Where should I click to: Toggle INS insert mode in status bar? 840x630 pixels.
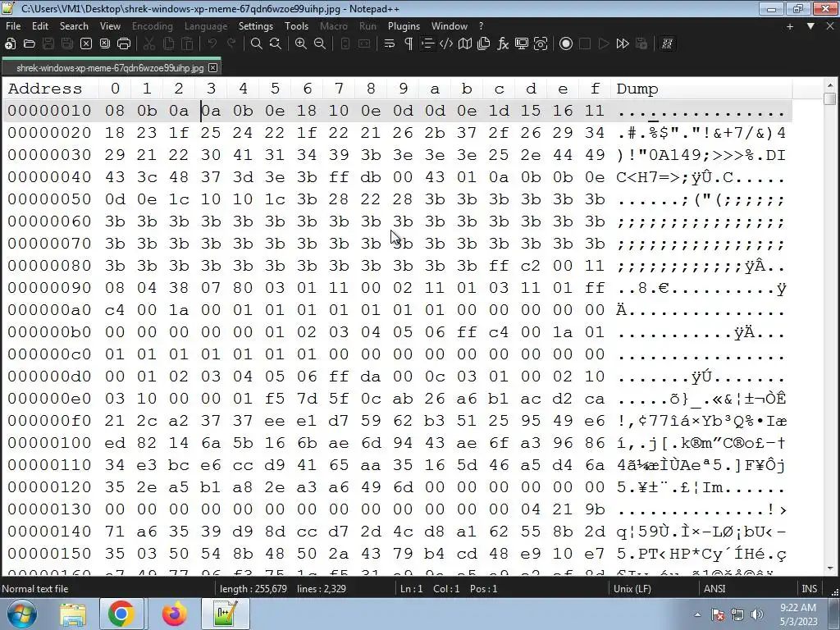809,589
